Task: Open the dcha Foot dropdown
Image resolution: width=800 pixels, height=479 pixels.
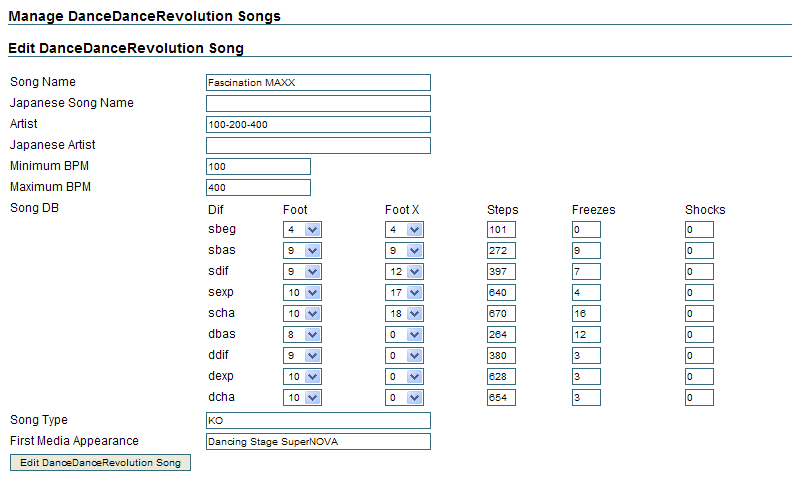Action: tap(302, 397)
